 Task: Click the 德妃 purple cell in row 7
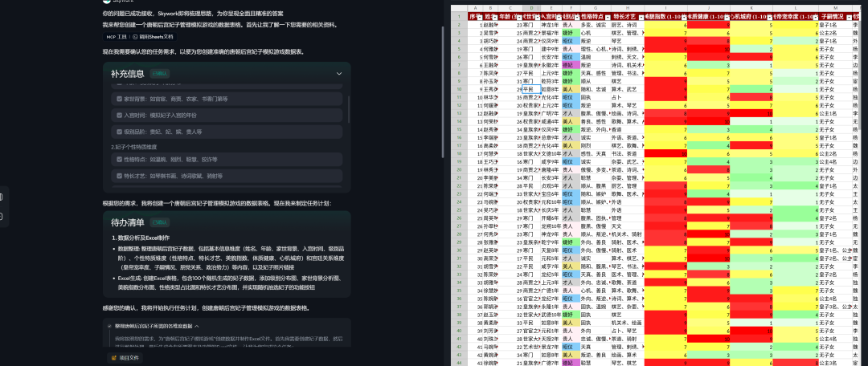pyautogui.click(x=571, y=65)
